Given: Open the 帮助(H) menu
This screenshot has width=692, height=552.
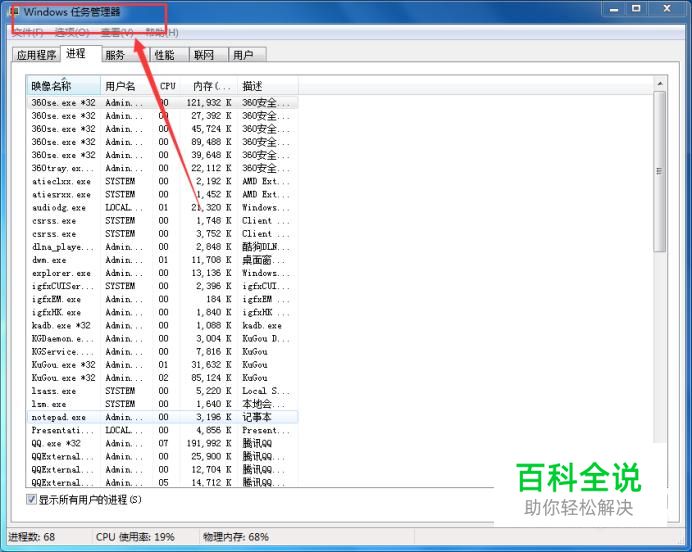Looking at the screenshot, I should point(162,32).
